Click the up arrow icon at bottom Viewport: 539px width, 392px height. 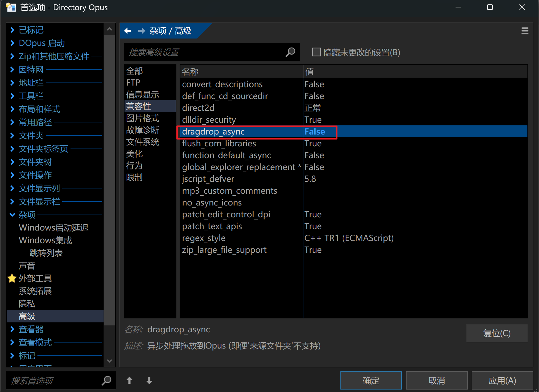(x=129, y=380)
